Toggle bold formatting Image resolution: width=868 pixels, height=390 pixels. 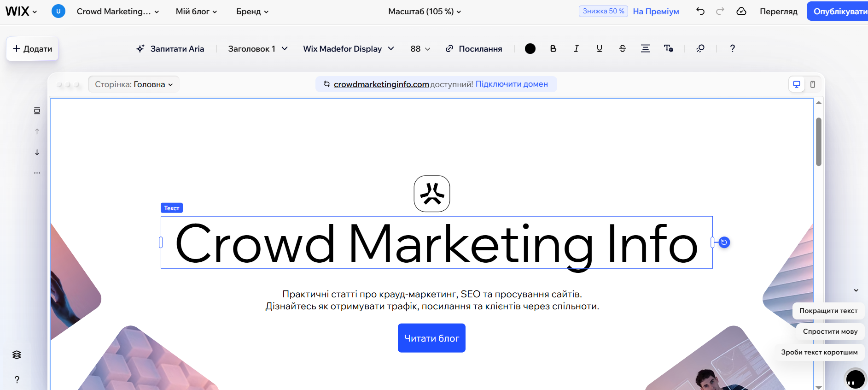553,48
